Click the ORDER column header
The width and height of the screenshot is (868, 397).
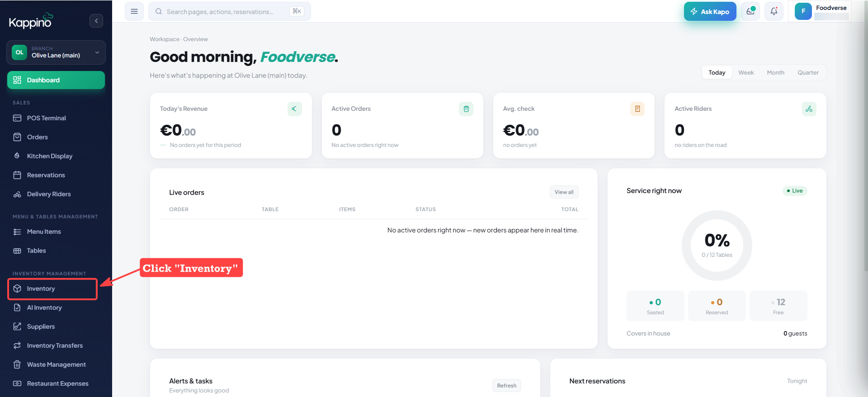(x=179, y=209)
